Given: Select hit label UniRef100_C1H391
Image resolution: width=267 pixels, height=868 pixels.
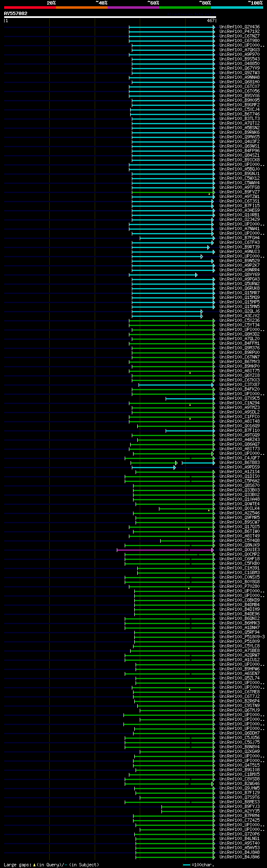Looking at the screenshot, I should coord(239,568).
